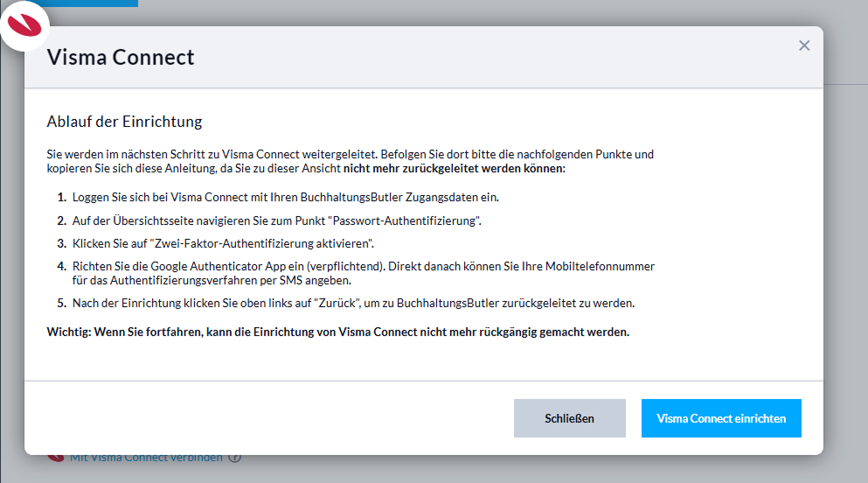The width and height of the screenshot is (868, 483).
Task: Click the bold Wichtig warning sentence
Action: pyautogui.click(x=337, y=332)
